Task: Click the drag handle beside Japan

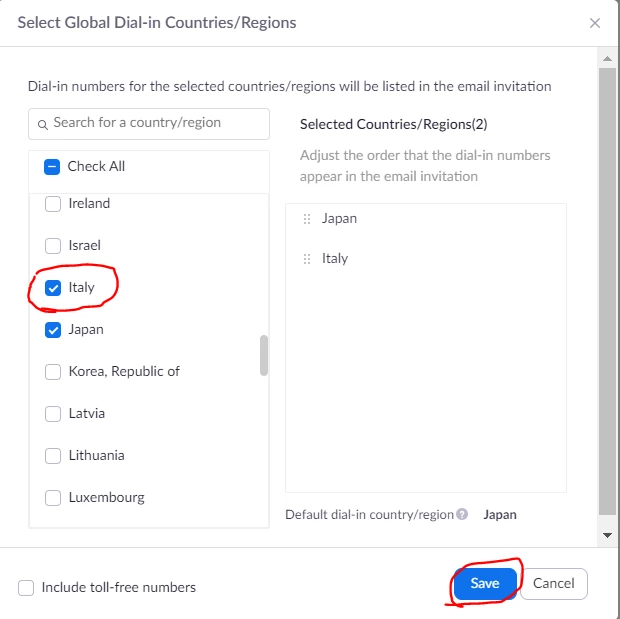Action: coord(307,219)
